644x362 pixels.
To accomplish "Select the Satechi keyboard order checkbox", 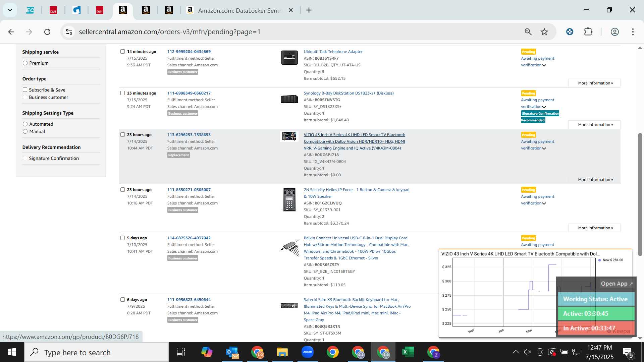I will (x=122, y=300).
